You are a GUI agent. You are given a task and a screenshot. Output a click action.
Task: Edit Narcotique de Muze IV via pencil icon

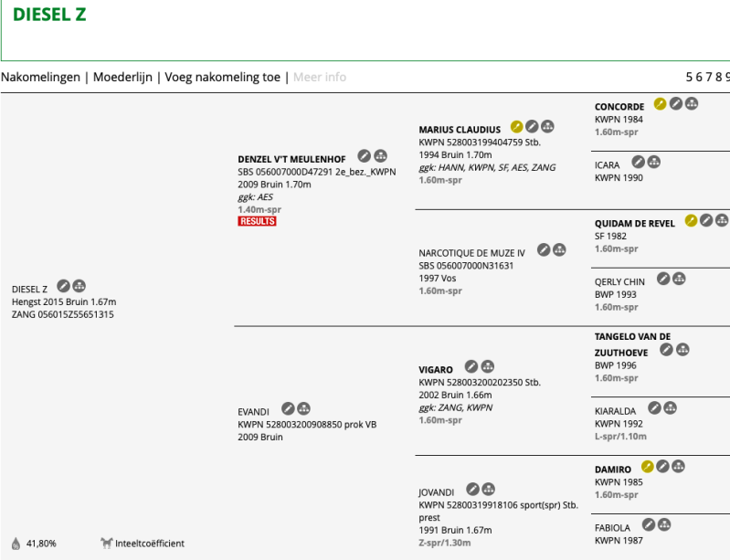[544, 249]
